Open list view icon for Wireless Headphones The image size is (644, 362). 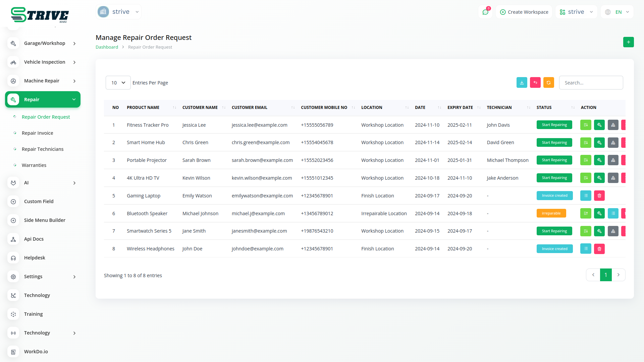tap(585, 249)
